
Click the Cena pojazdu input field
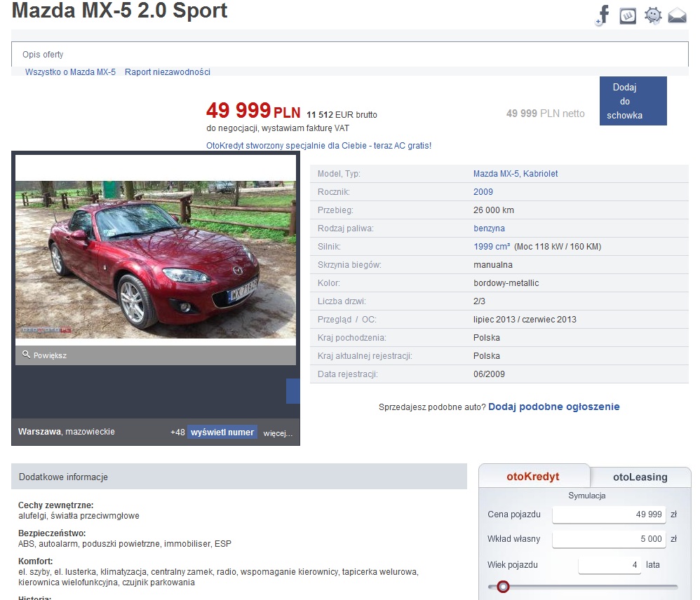[609, 514]
